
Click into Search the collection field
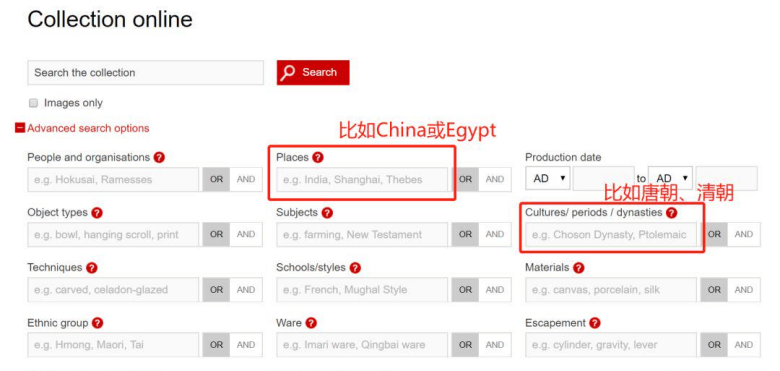pyautogui.click(x=146, y=73)
